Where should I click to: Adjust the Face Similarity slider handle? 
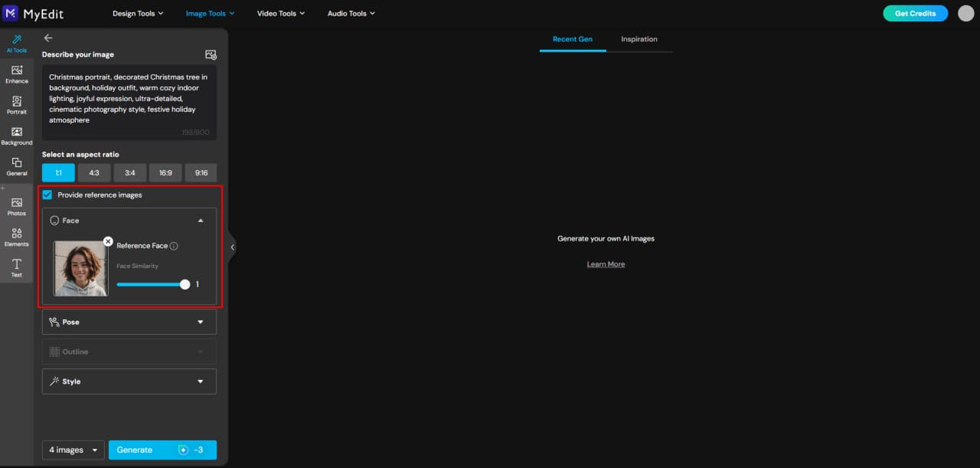[x=185, y=284]
